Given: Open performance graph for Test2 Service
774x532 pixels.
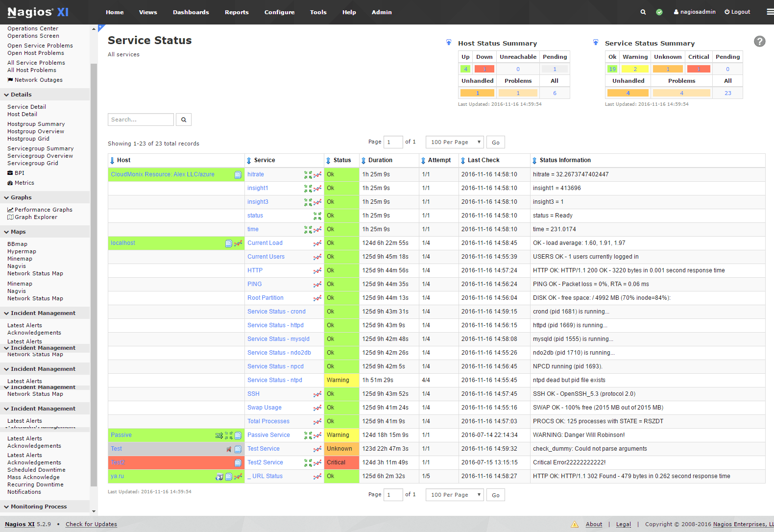Looking at the screenshot, I should pos(318,462).
